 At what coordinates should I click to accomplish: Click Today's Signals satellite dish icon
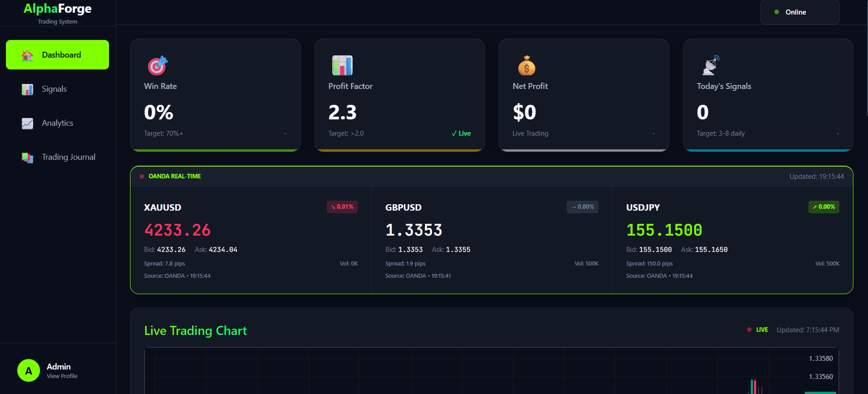tap(711, 65)
